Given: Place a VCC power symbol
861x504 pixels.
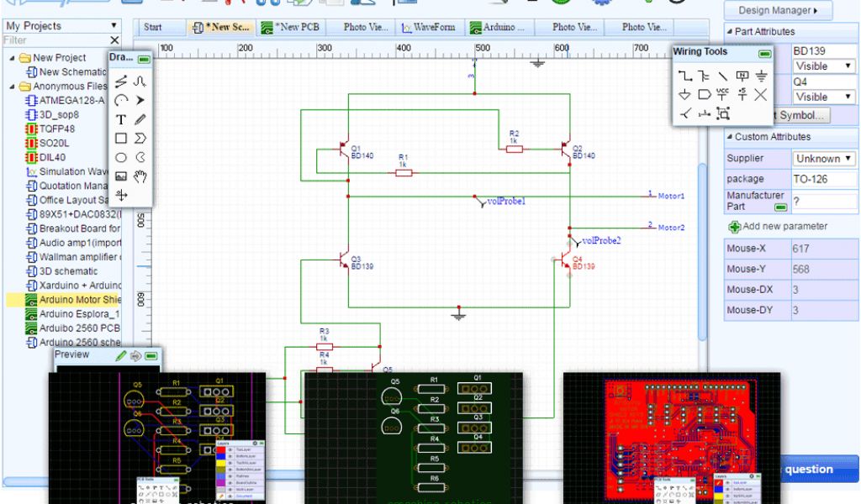Looking at the screenshot, I should coord(723,94).
